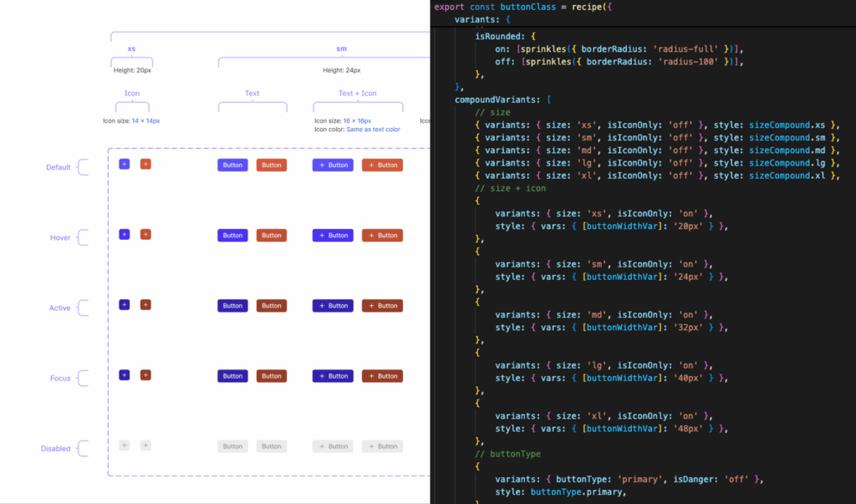Click the '// buttonType' code comment
This screenshot has width=856, height=504.
click(507, 455)
